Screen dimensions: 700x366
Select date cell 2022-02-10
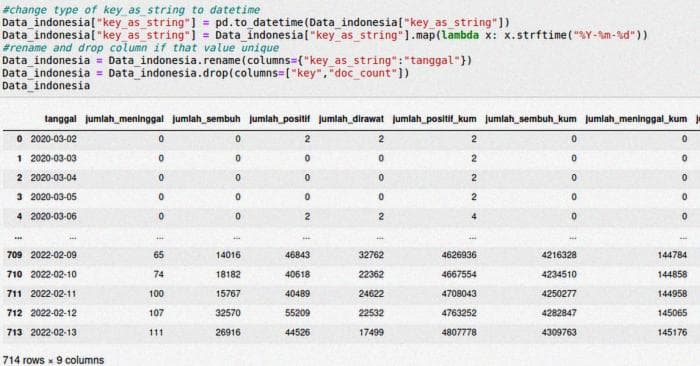click(x=54, y=274)
